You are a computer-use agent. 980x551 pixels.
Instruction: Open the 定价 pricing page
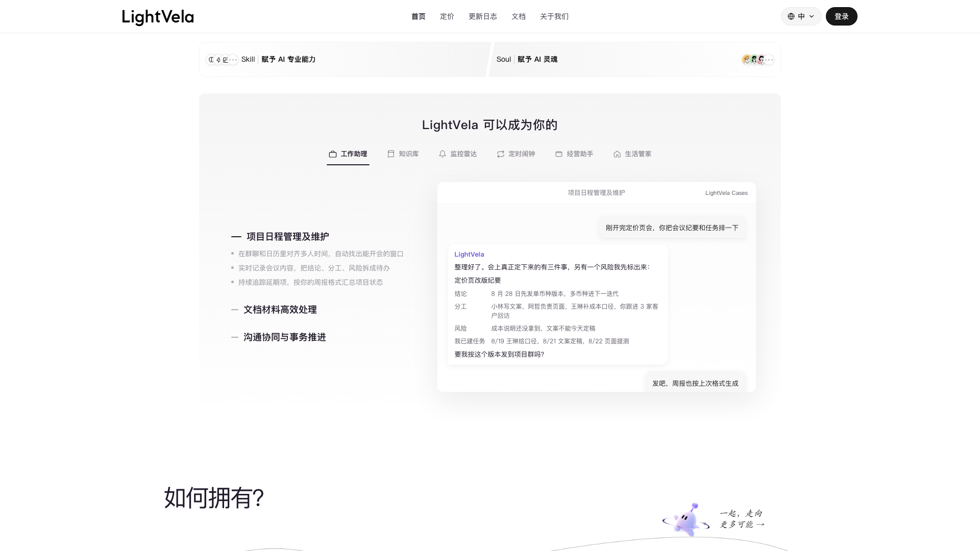click(447, 16)
